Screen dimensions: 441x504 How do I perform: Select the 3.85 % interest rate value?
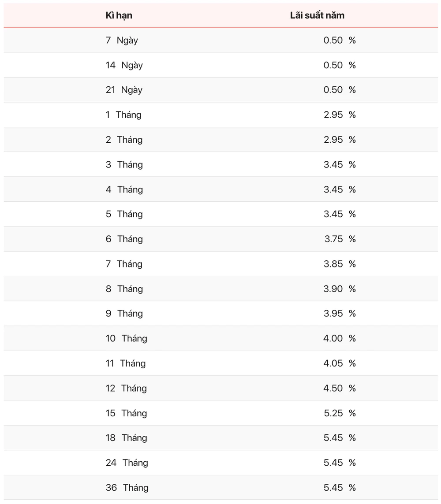point(340,264)
